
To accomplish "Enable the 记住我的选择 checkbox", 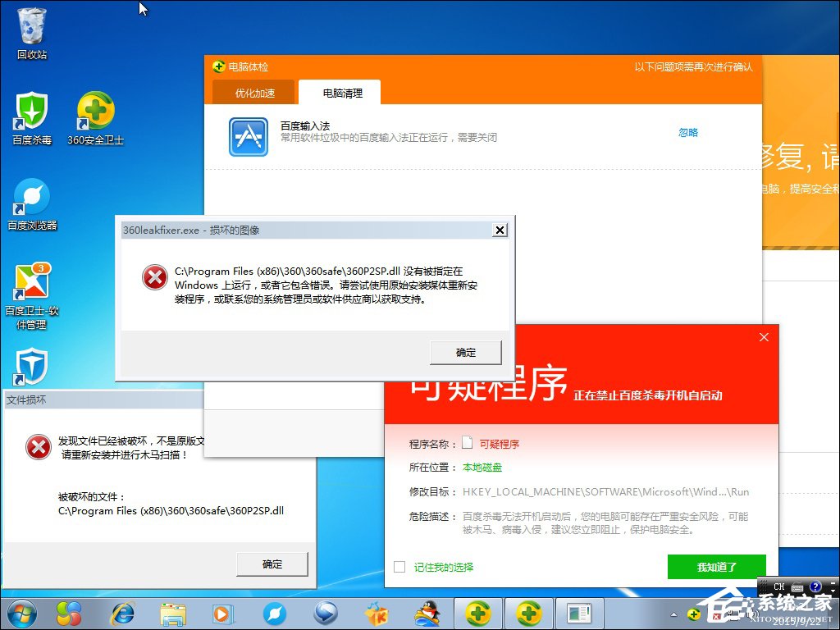I will coord(399,566).
